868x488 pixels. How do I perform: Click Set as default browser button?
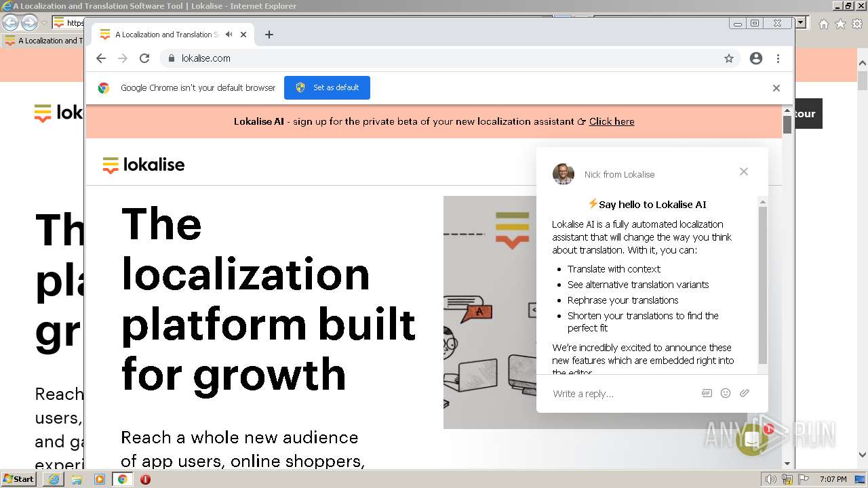[x=327, y=87]
